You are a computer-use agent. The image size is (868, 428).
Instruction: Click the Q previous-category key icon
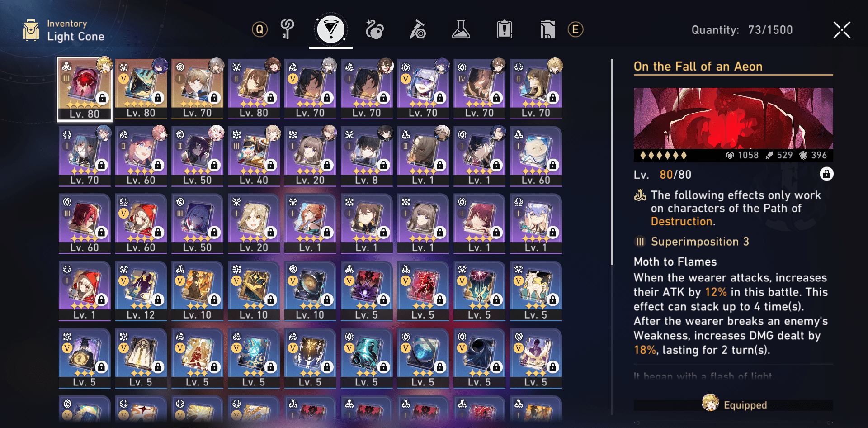tap(259, 30)
